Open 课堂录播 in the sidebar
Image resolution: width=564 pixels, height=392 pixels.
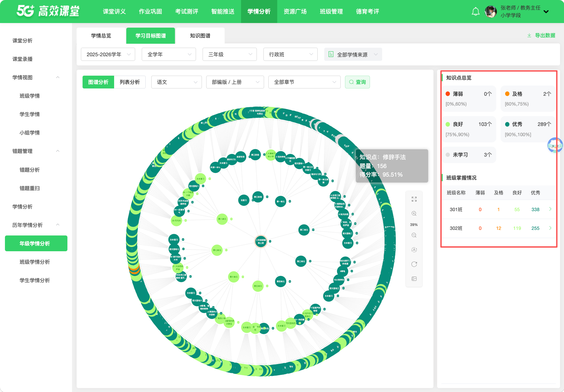click(x=22, y=59)
